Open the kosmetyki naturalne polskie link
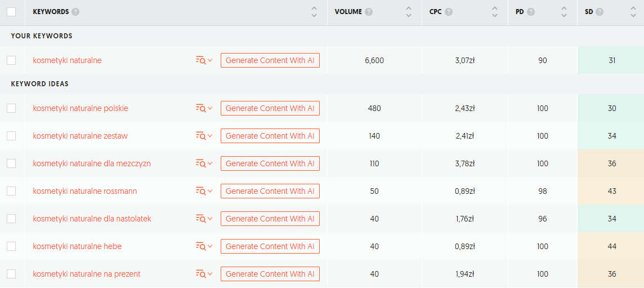 click(x=80, y=109)
